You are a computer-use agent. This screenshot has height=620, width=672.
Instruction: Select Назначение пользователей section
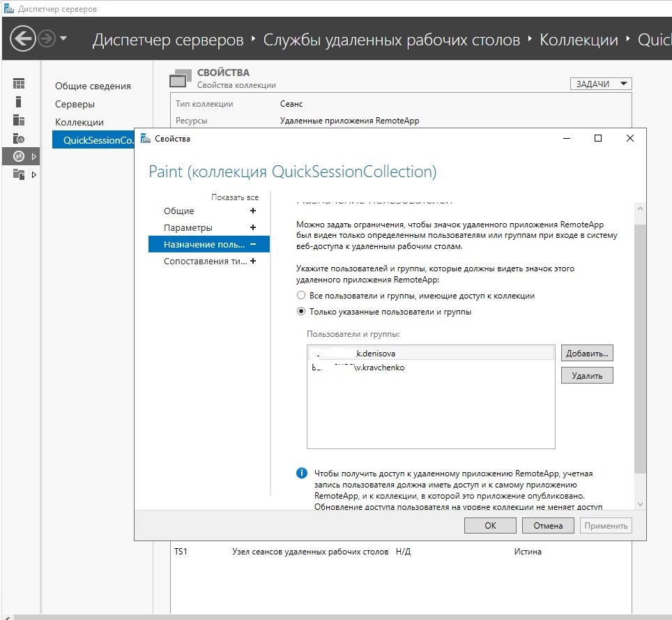[209, 244]
